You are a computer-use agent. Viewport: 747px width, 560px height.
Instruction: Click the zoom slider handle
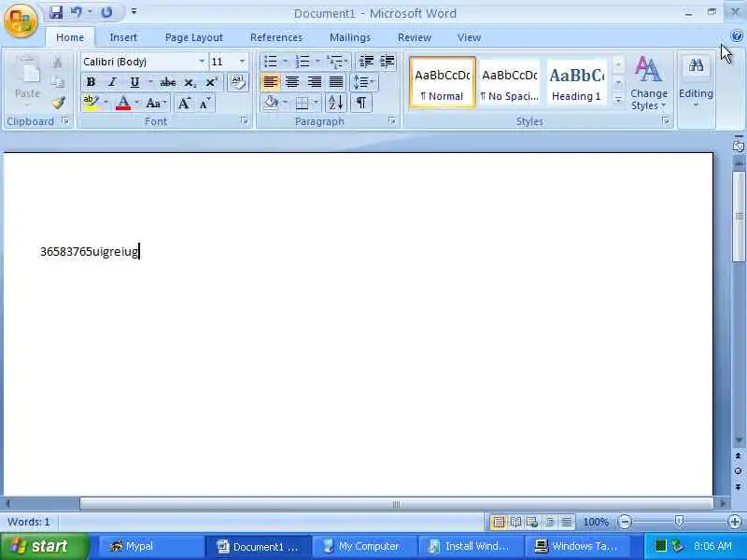[x=680, y=522]
